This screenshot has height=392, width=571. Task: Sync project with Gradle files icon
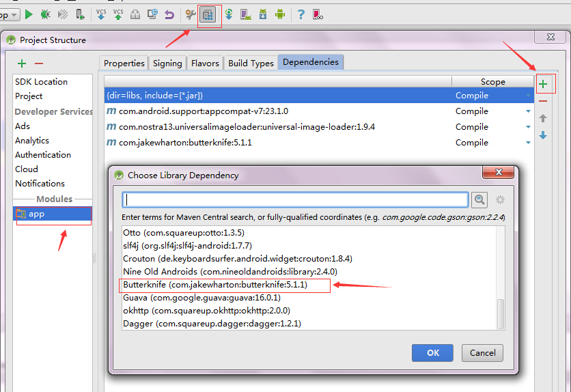pos(229,14)
